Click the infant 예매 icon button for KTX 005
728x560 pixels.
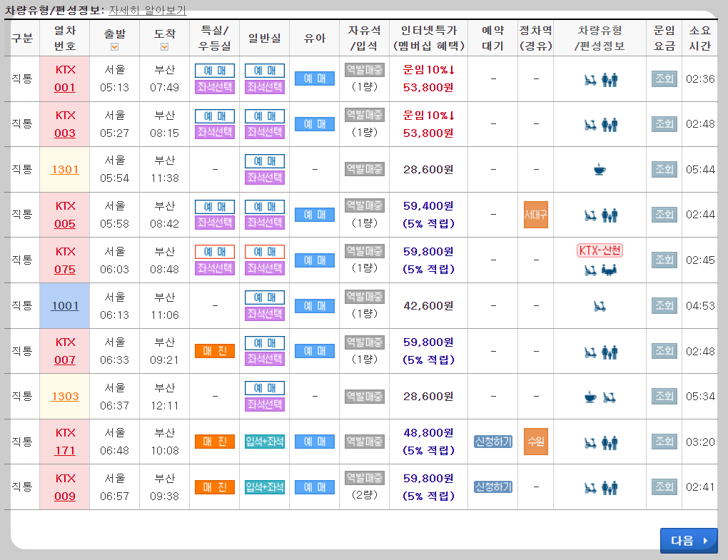[x=314, y=213]
